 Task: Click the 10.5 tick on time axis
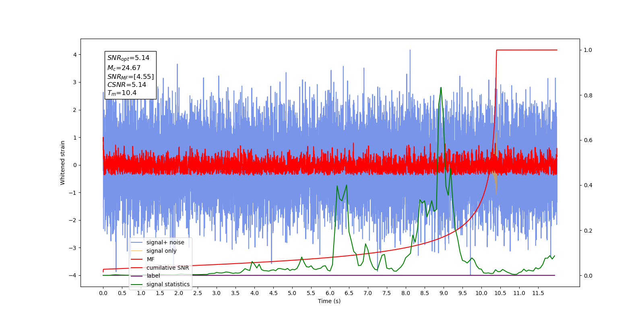click(x=500, y=293)
